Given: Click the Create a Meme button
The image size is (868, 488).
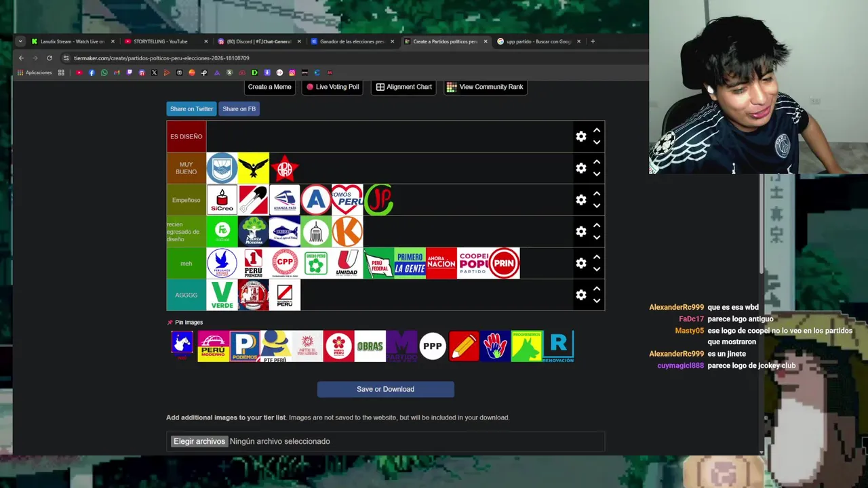Looking at the screenshot, I should click(x=269, y=87).
